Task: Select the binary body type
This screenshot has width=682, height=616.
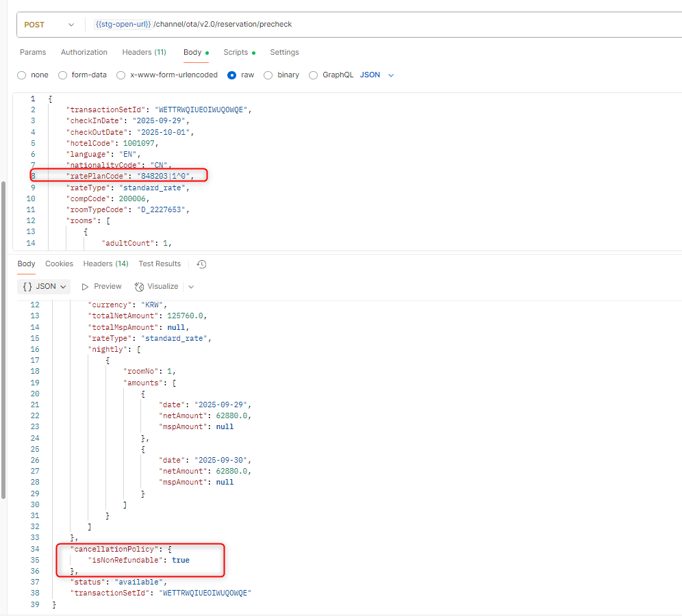Action: (x=268, y=75)
